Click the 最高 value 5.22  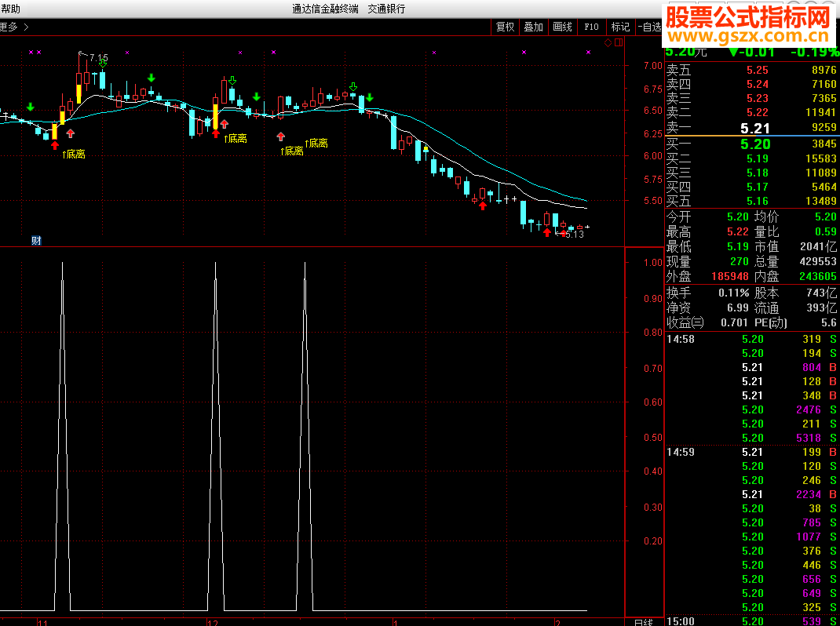pos(738,231)
